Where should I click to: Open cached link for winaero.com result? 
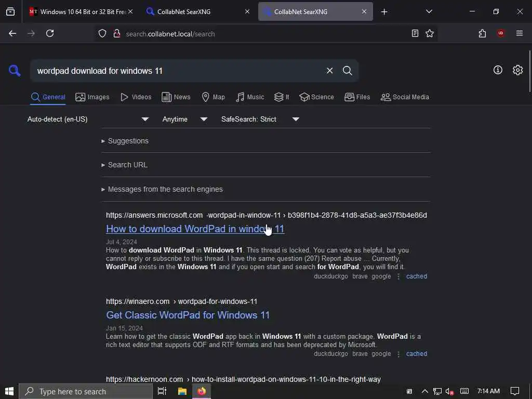click(417, 353)
